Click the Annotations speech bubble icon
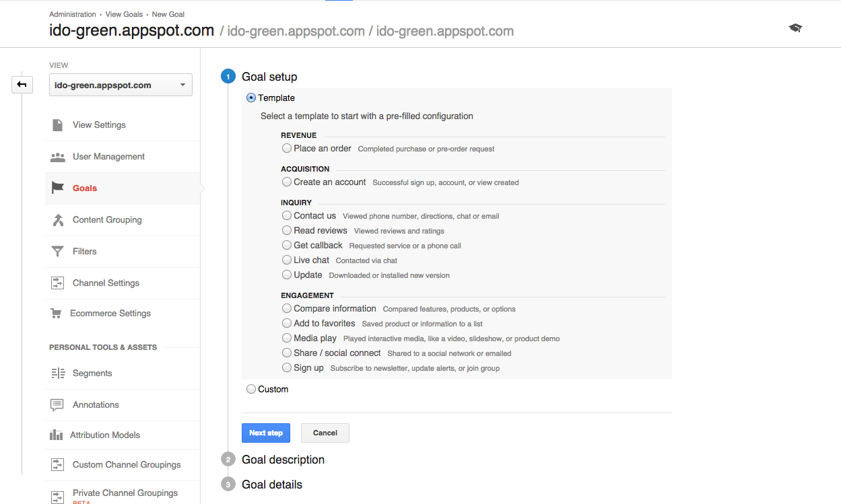Viewport: 841px width, 504px height. tap(57, 405)
